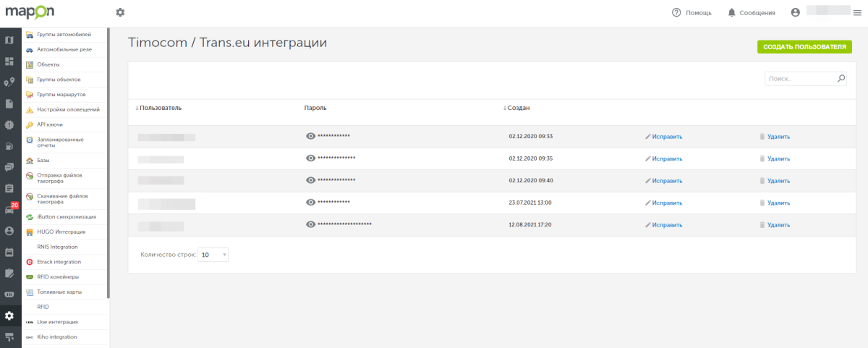Open the Количество строк dropdown

pyautogui.click(x=213, y=255)
